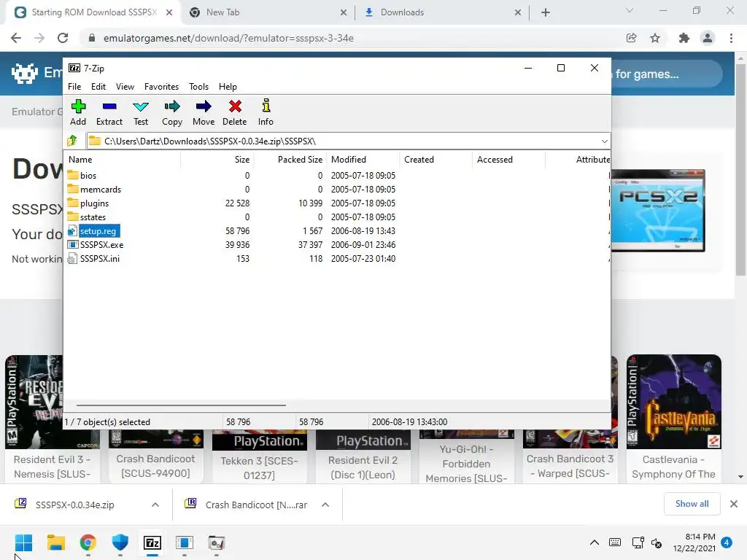The height and width of the screenshot is (560, 747).
Task: Reload the emulatorgames page
Action: (x=63, y=38)
